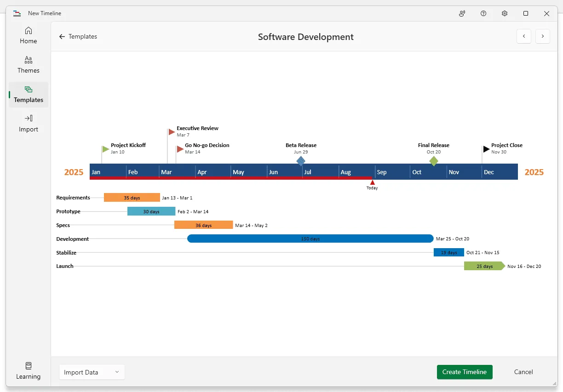Open settings gear in title bar
Screen dimensions: 563x392
click(x=505, y=13)
